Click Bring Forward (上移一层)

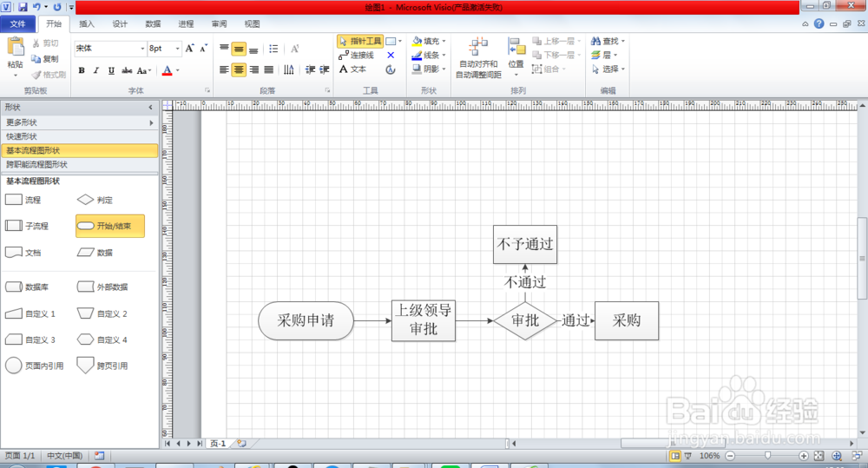click(556, 41)
